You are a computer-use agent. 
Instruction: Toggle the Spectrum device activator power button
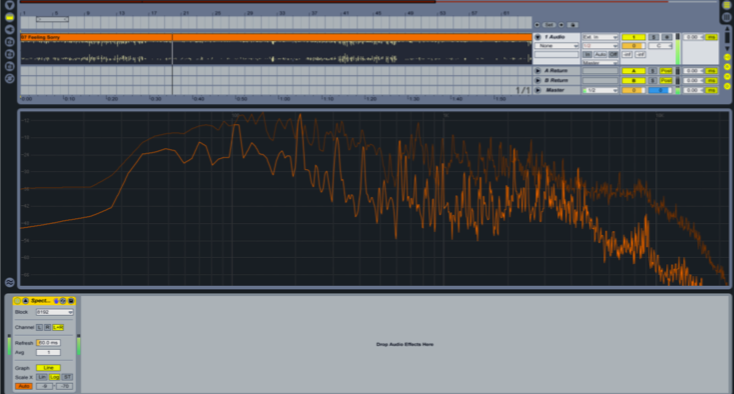click(17, 301)
